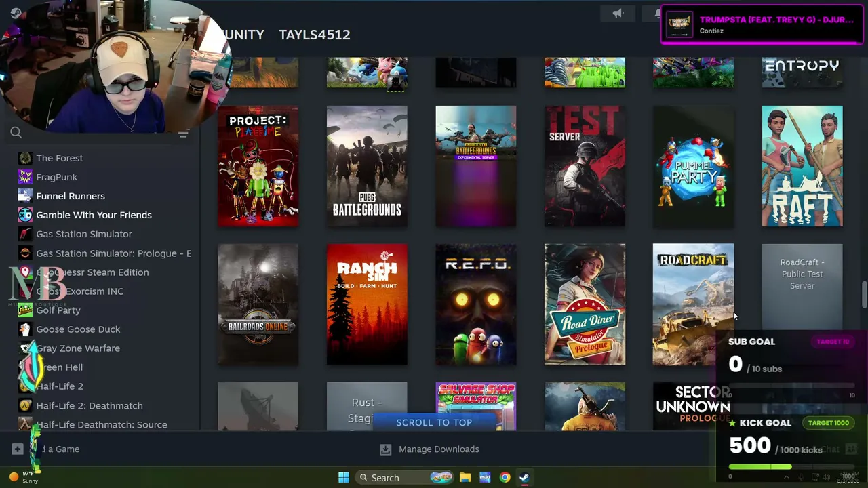Open the Ranch Sim game cover
This screenshot has height=488, width=868.
pos(367,304)
